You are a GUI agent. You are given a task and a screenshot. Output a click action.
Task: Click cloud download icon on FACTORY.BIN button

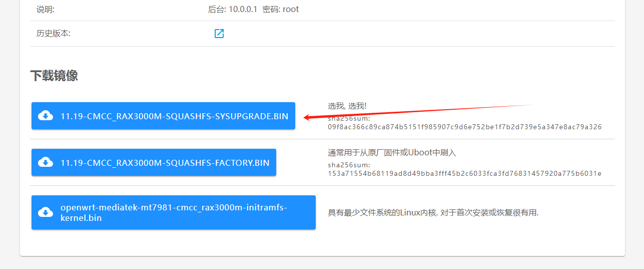pyautogui.click(x=46, y=163)
